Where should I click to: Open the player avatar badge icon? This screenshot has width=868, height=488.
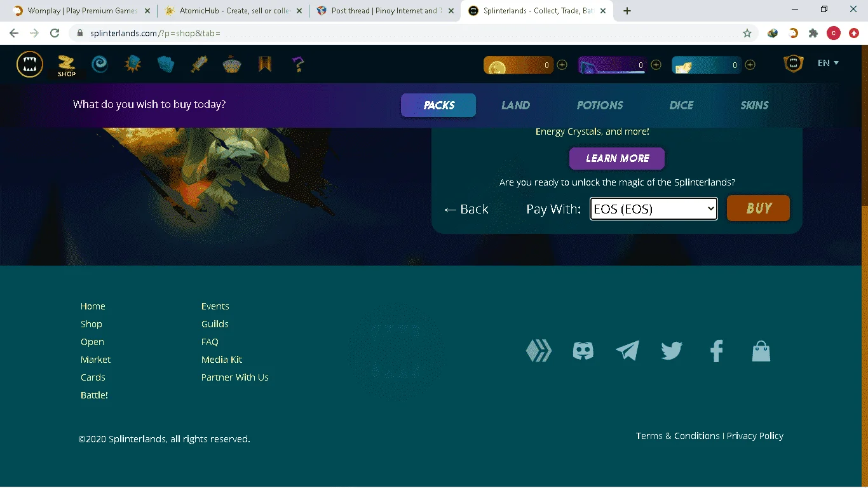coord(793,64)
